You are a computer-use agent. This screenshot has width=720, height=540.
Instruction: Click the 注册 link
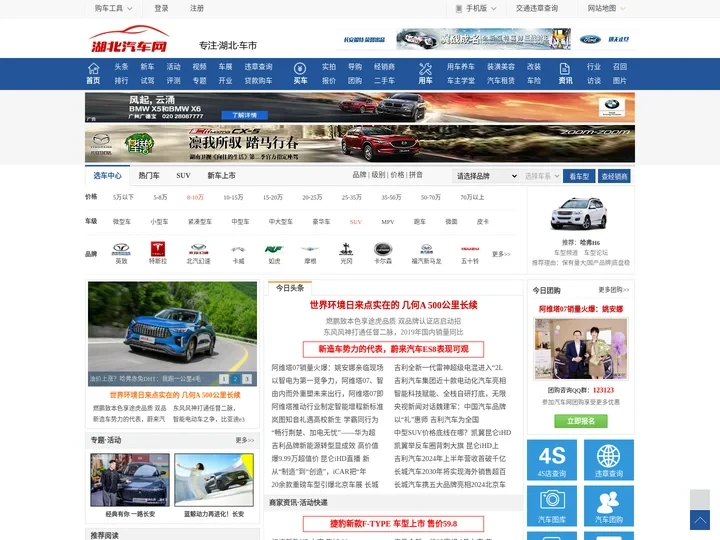click(197, 8)
